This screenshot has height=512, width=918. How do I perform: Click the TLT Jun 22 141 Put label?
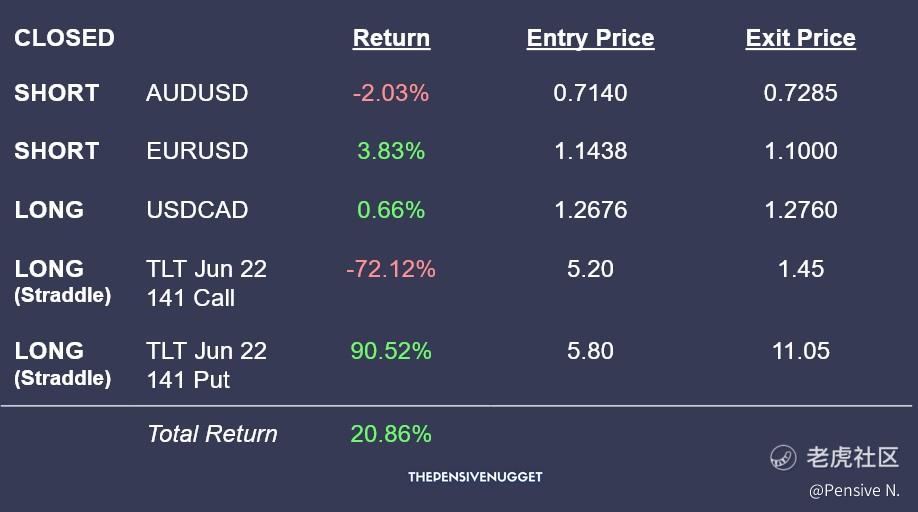pyautogui.click(x=206, y=365)
